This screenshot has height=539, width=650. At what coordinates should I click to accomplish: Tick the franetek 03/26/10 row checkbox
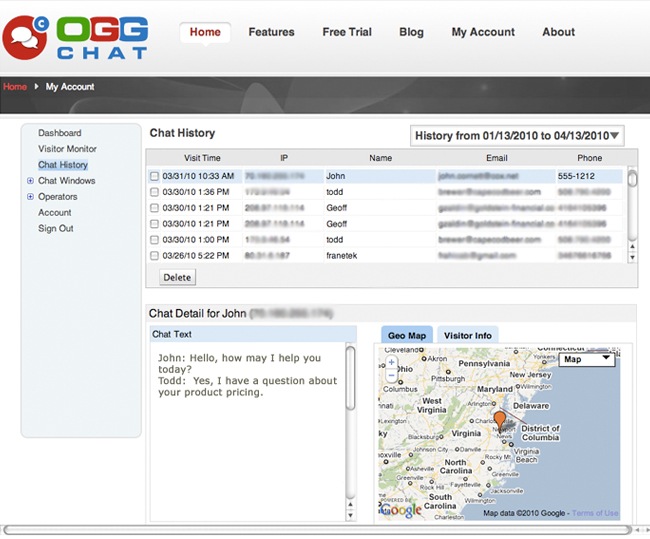154,256
